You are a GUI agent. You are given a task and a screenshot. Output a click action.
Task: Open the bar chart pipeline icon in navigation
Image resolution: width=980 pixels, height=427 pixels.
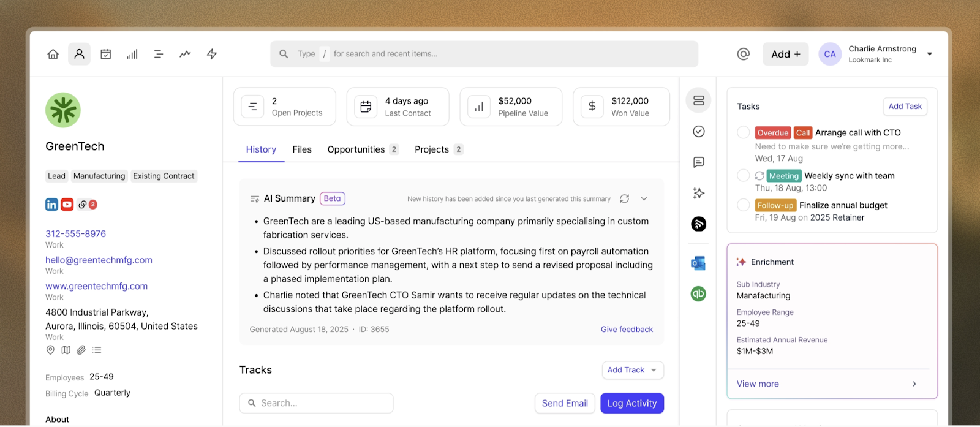point(132,54)
